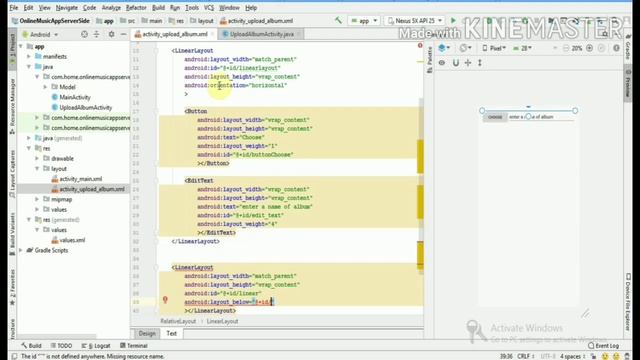Expand the mipmap folder
Viewport: 640px width, 360px height.
click(37, 199)
